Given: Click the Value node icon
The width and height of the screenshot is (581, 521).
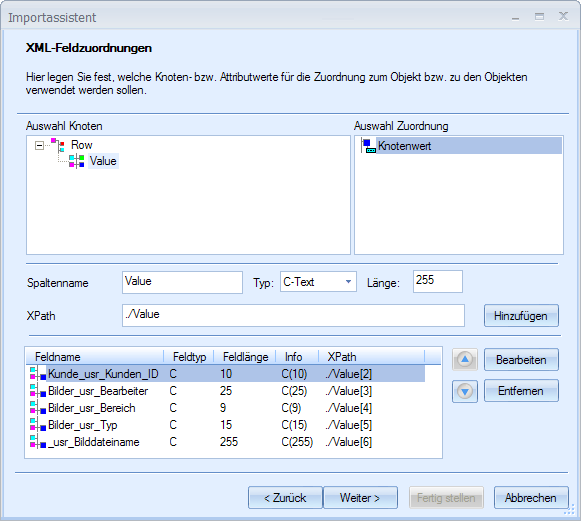Looking at the screenshot, I should coord(77,161).
